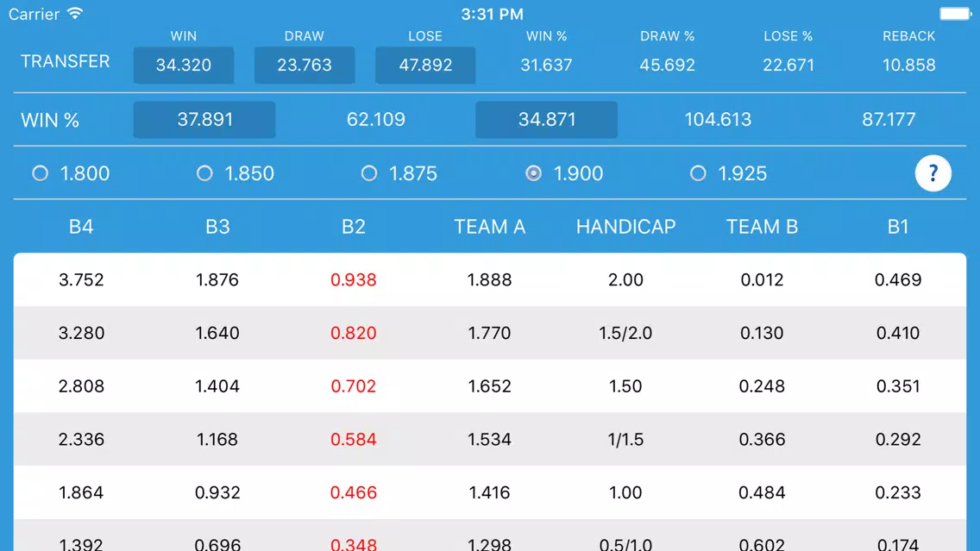Tap B1 value 0.351
This screenshot has height=551, width=980.
coord(898,386)
